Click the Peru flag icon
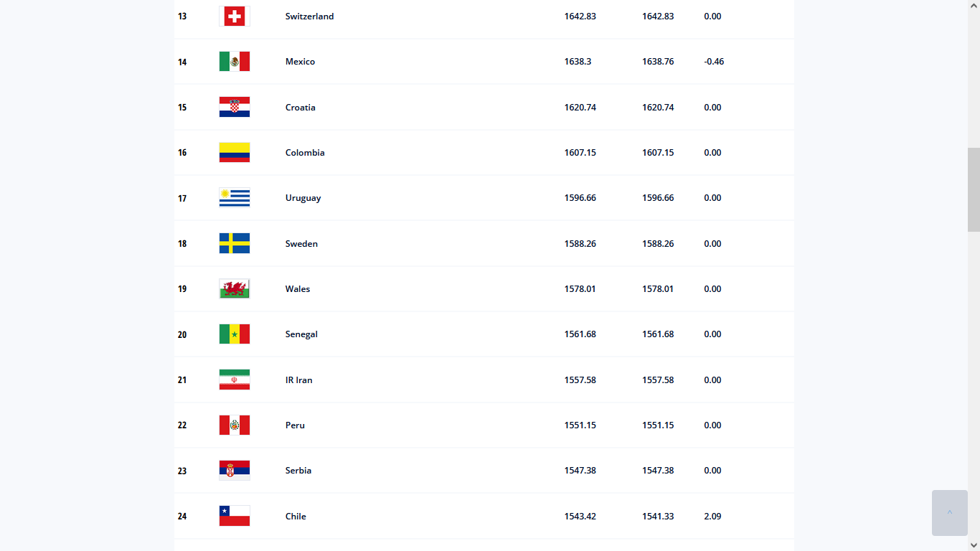The width and height of the screenshot is (980, 551). click(235, 425)
